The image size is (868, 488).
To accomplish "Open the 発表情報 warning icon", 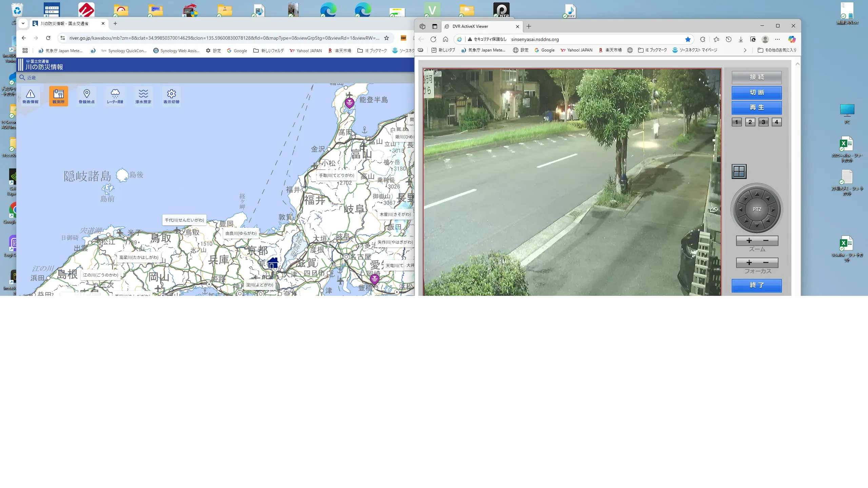I will tap(31, 96).
